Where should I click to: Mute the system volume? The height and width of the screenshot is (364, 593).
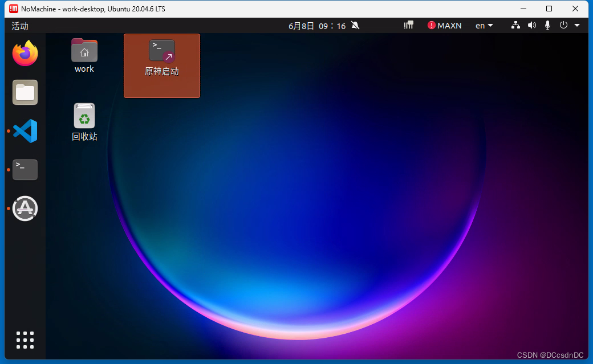(x=531, y=25)
